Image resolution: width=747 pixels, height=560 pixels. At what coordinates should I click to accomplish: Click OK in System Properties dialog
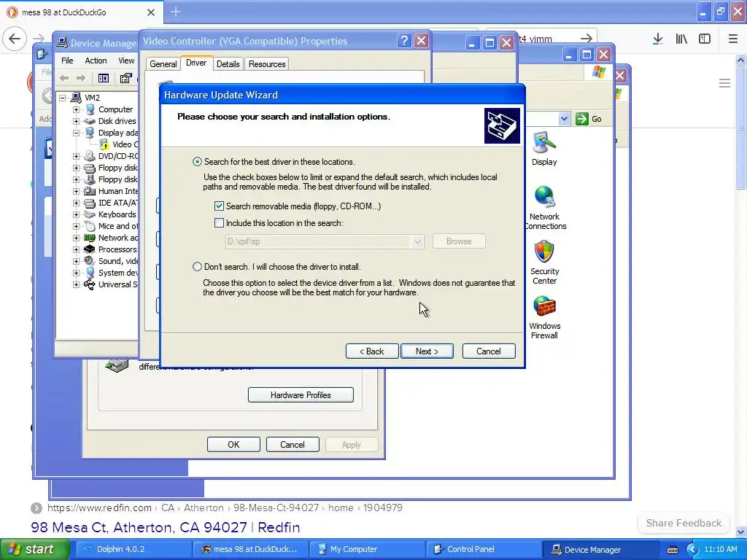tap(233, 444)
